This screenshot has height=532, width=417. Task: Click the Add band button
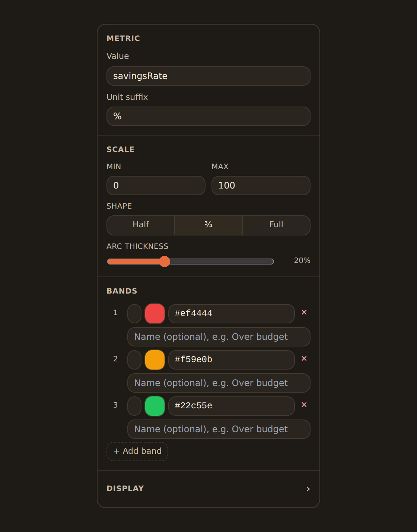pos(137,451)
